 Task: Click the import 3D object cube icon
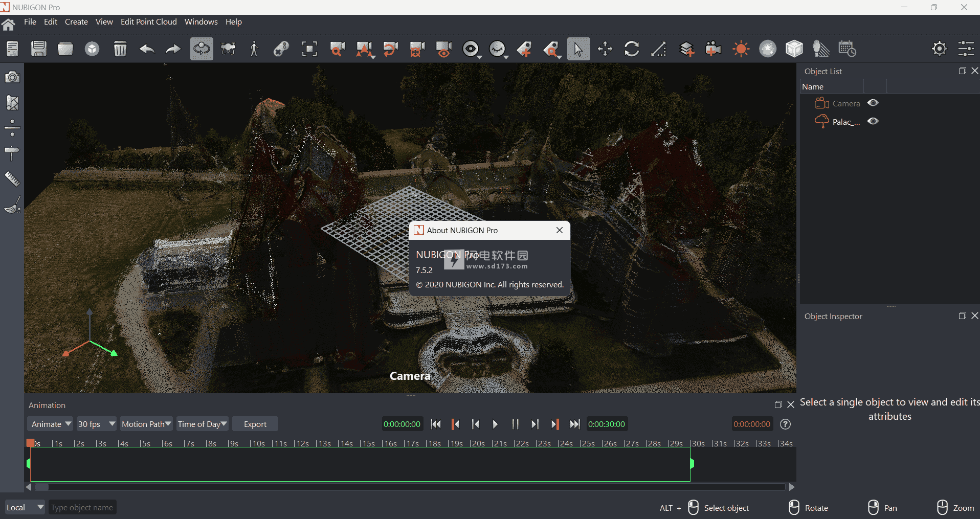[92, 49]
